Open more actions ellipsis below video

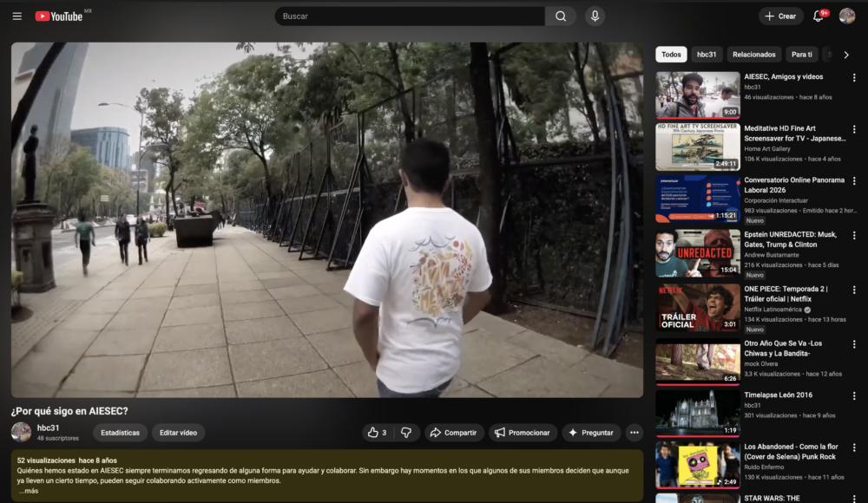pyautogui.click(x=635, y=433)
